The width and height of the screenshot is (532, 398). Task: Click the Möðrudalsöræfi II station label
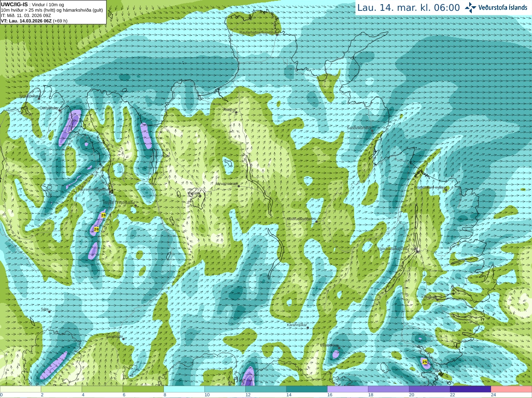click(301, 219)
